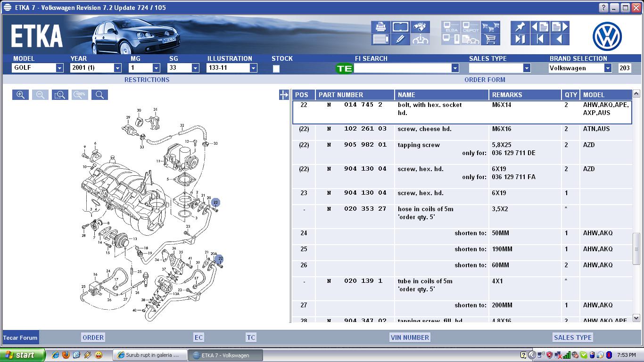Click the QTY column header
Viewport: 644px width, 362px height.
570,95
